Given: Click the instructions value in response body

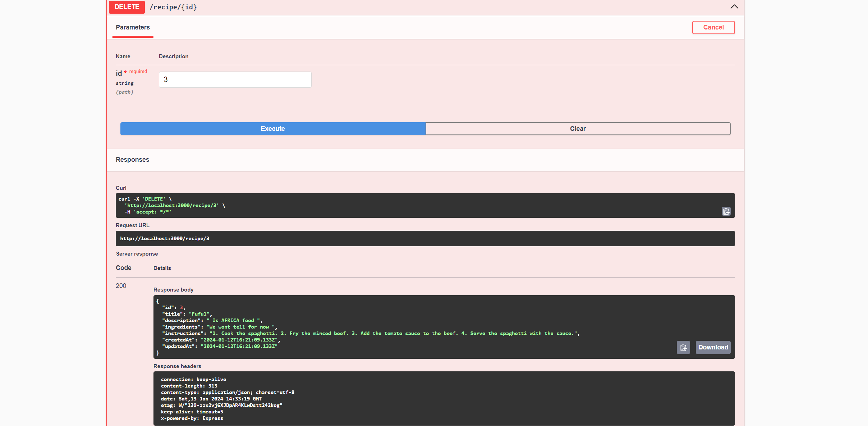Looking at the screenshot, I should pyautogui.click(x=394, y=334).
